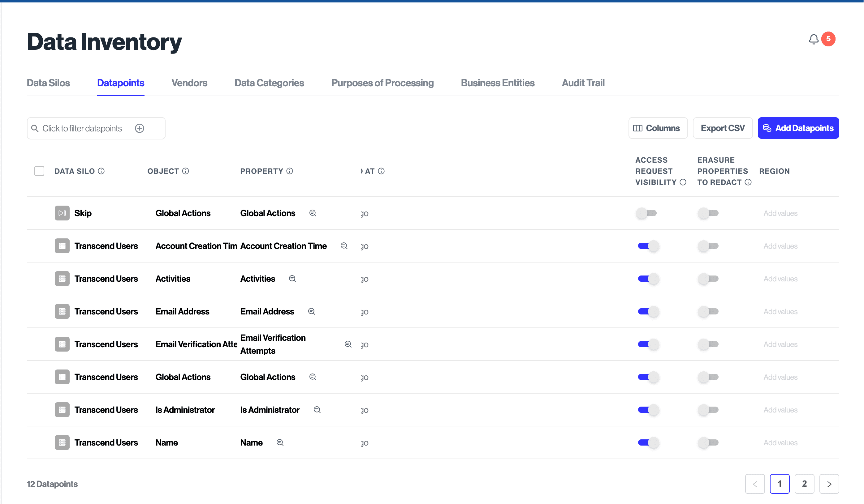
Task: Toggle erasure redact switch for Activities row
Action: [708, 279]
